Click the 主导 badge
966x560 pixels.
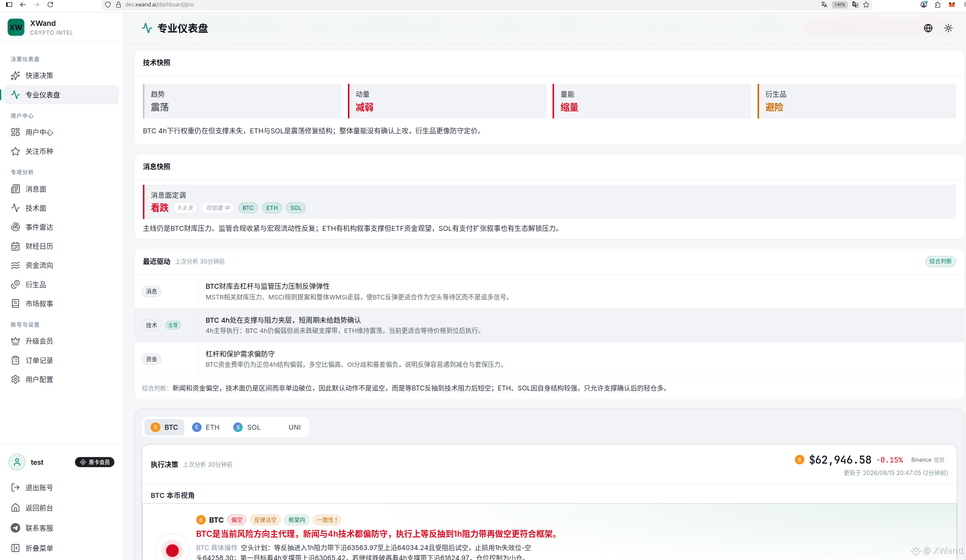coord(173,325)
